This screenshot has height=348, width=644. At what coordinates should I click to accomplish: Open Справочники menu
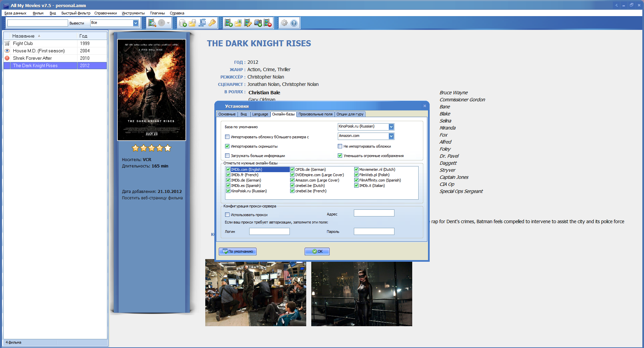tap(106, 13)
